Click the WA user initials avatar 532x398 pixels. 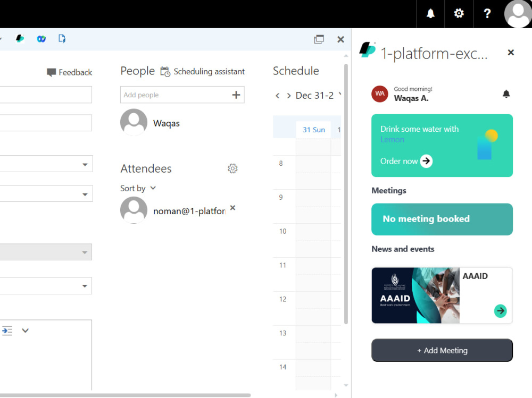[x=380, y=94]
